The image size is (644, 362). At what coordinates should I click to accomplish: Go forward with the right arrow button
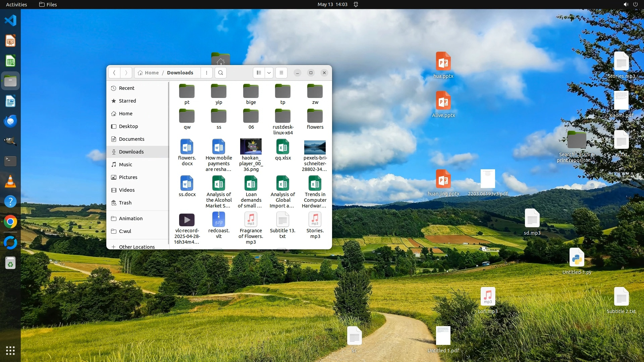click(x=126, y=73)
